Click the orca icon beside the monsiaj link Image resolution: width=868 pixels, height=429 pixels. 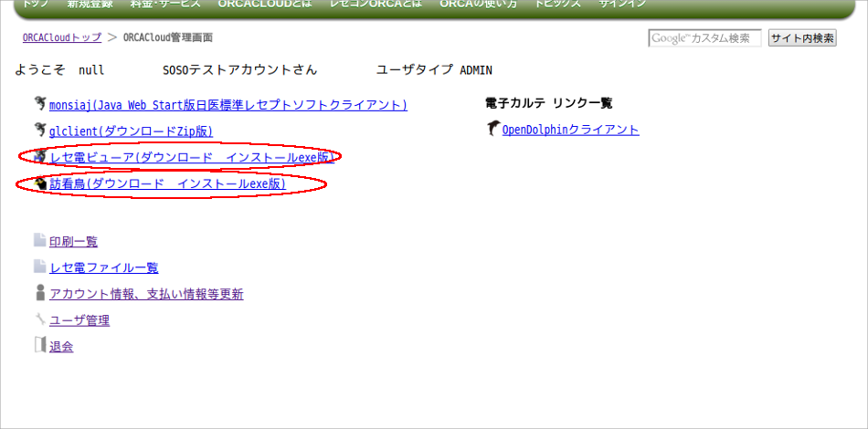tap(40, 103)
